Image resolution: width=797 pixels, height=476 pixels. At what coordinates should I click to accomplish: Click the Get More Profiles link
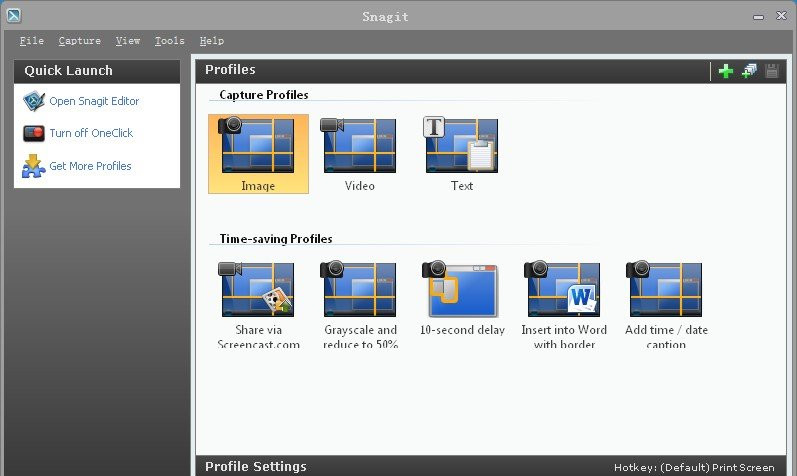coord(90,166)
